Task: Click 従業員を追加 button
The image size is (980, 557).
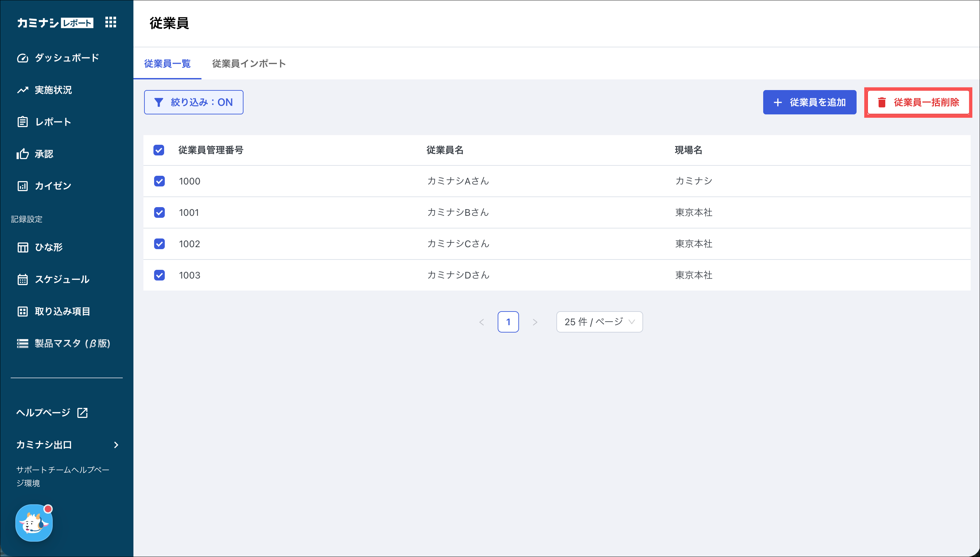Action: pyautogui.click(x=810, y=102)
